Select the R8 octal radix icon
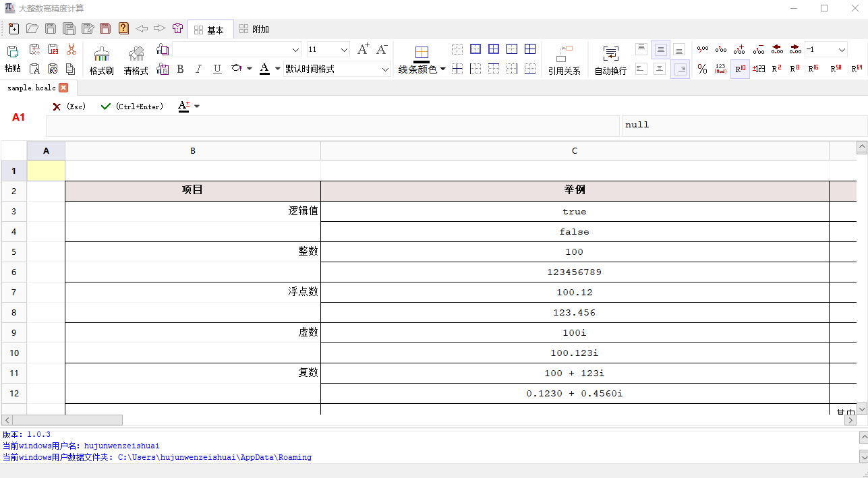 coord(795,69)
